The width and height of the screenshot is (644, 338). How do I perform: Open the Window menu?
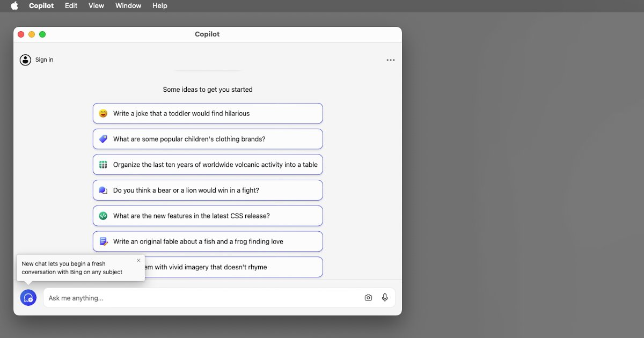coord(128,5)
